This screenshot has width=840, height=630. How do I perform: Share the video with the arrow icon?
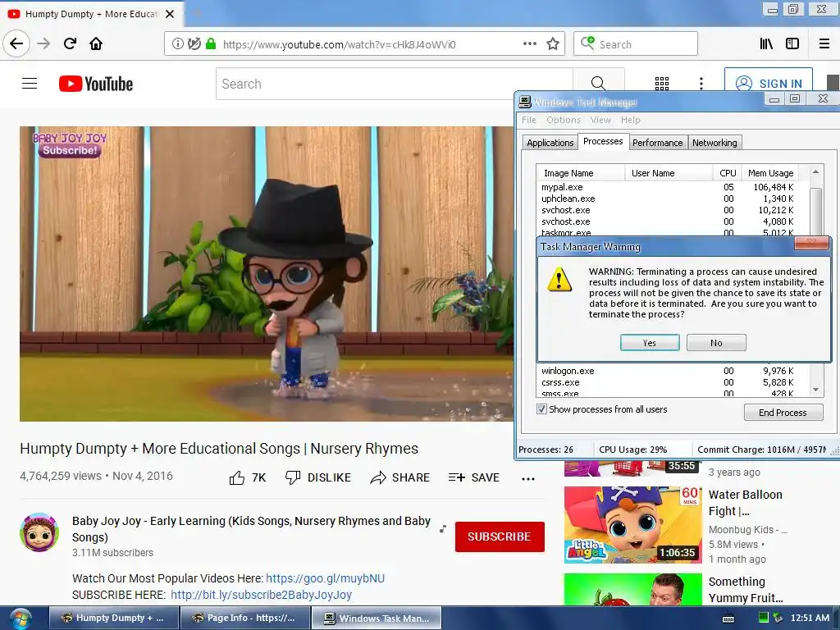click(378, 478)
